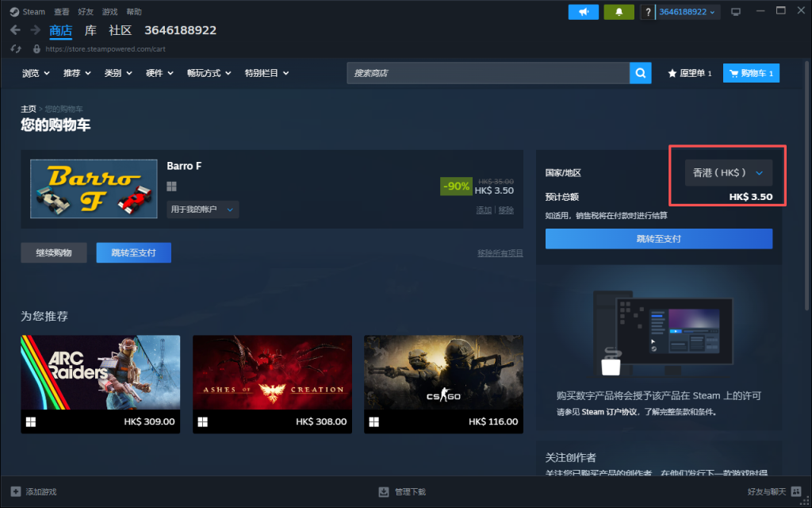Open the 库 (Library) tab
Viewport: 812px width, 508px height.
(90, 30)
